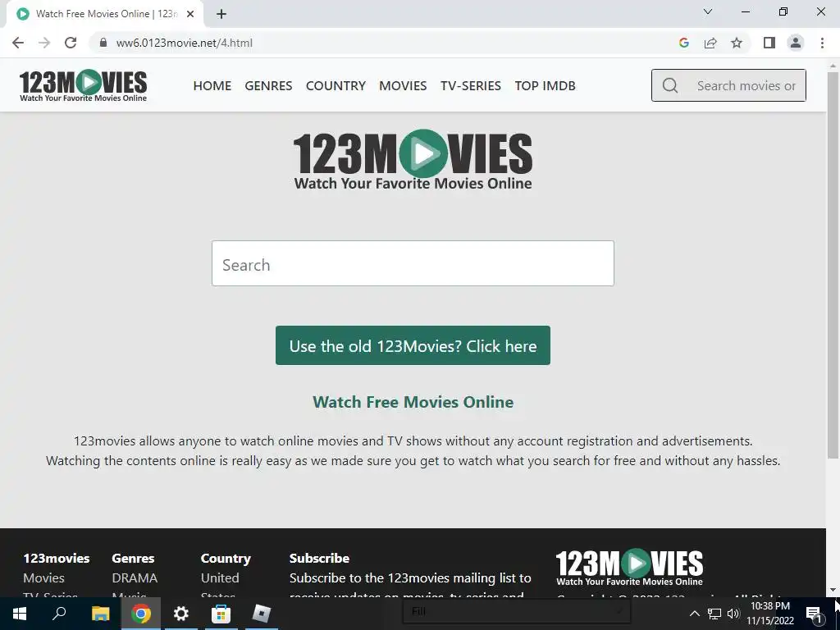Click the footer Genres column heading
The width and height of the screenshot is (840, 630).
pyautogui.click(x=133, y=558)
